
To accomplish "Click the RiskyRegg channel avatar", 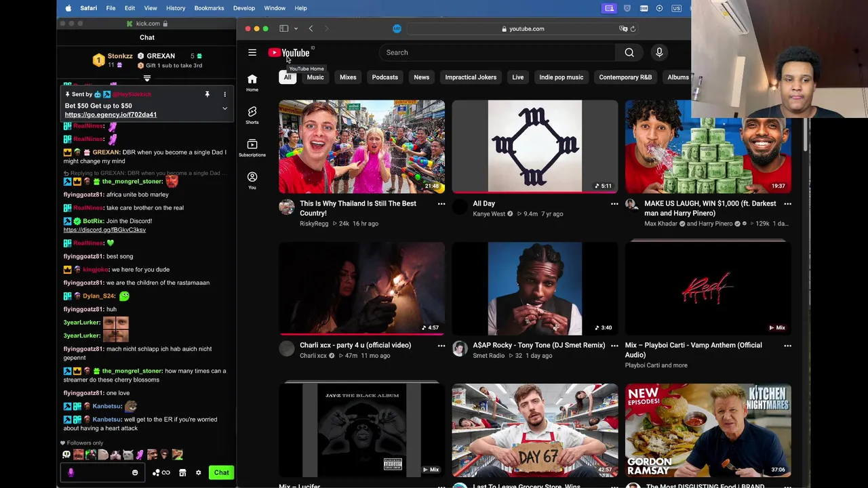I will (x=287, y=207).
